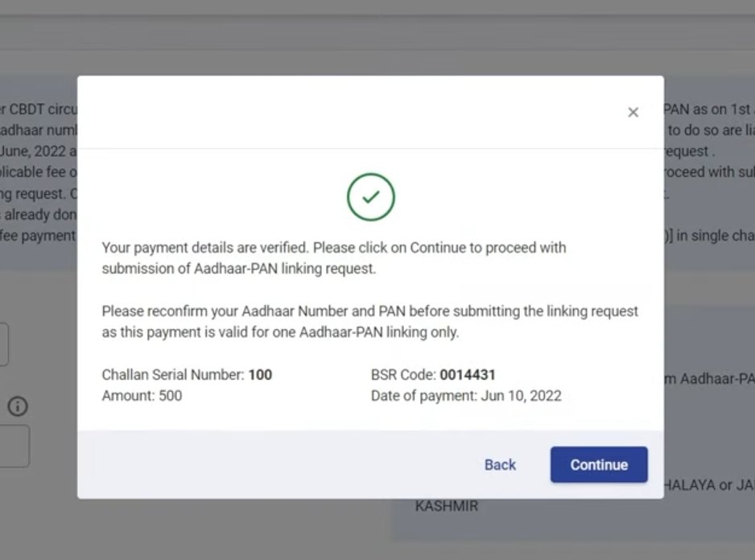Click the info icon beside the field
755x560 pixels.
[18, 406]
